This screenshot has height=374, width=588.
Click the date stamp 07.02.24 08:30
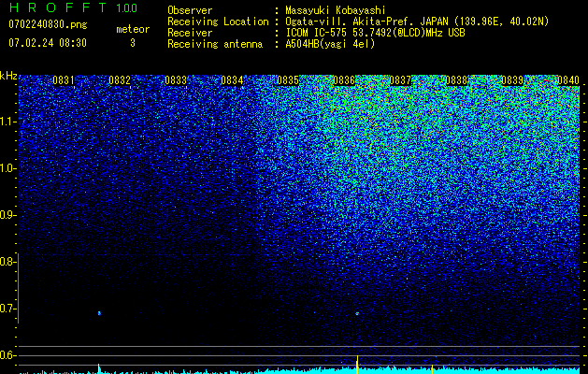tap(48, 43)
